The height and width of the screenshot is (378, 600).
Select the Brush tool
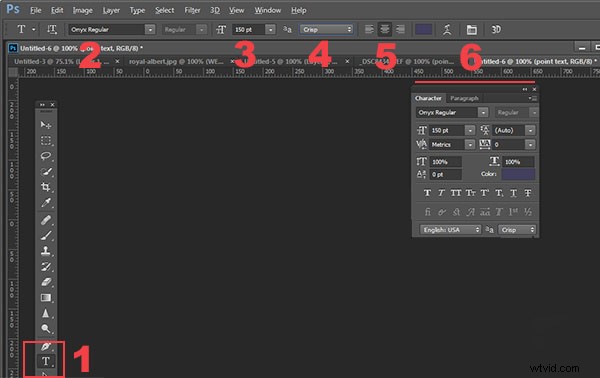tap(46, 235)
